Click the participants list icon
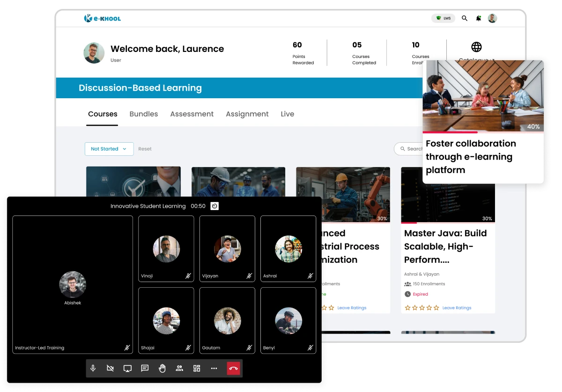Image resolution: width=562 pixels, height=392 pixels. coord(179,368)
